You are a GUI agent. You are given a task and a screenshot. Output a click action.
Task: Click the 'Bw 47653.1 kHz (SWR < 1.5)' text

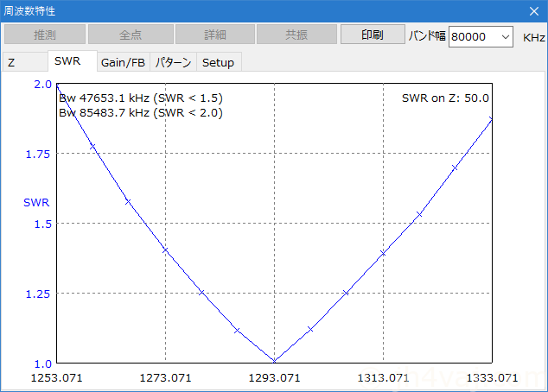coord(141,98)
